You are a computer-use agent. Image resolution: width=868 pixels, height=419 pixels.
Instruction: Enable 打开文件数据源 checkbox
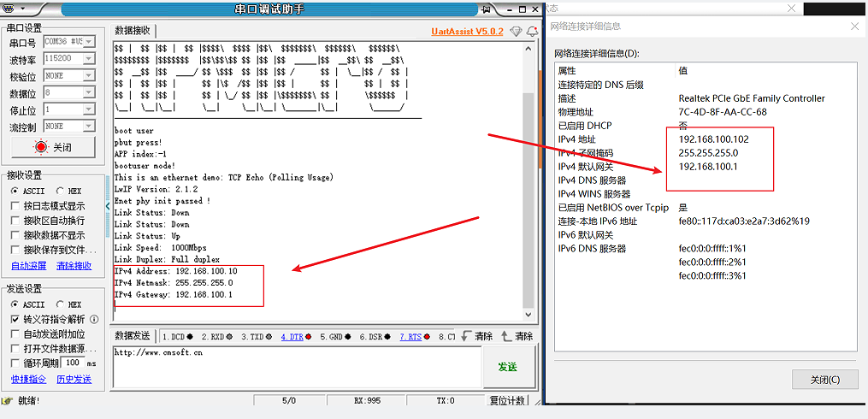pos(15,349)
